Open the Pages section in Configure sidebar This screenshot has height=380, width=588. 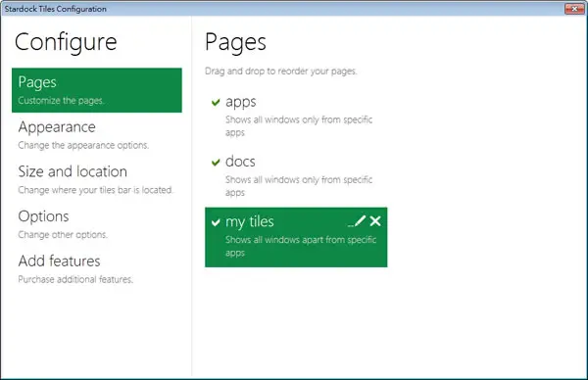pyautogui.click(x=97, y=90)
